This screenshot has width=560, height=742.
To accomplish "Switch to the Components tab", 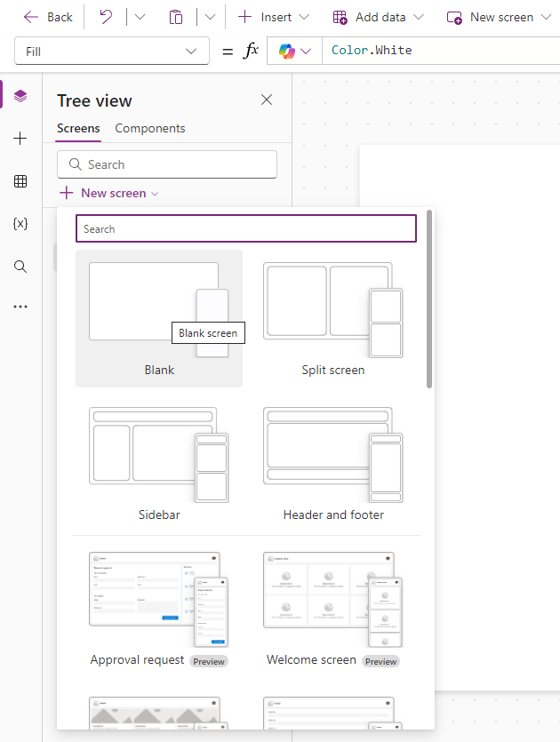I will (150, 128).
